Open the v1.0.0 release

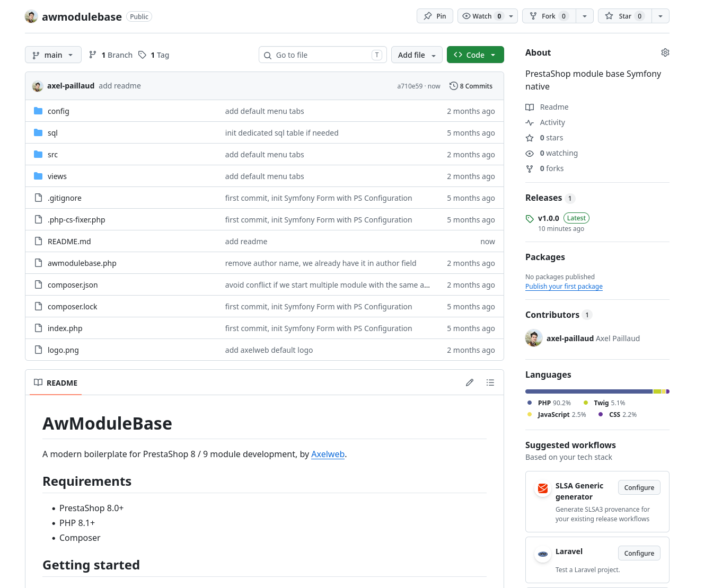point(549,218)
